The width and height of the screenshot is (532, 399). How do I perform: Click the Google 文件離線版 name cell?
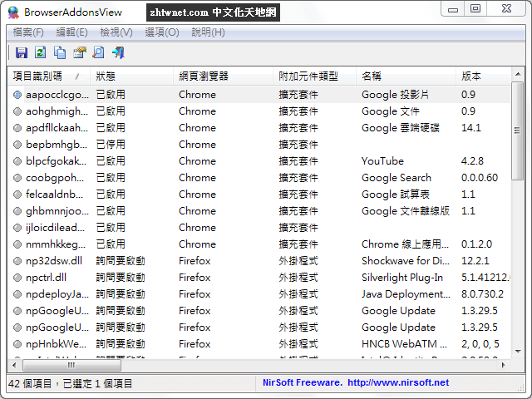[406, 211]
